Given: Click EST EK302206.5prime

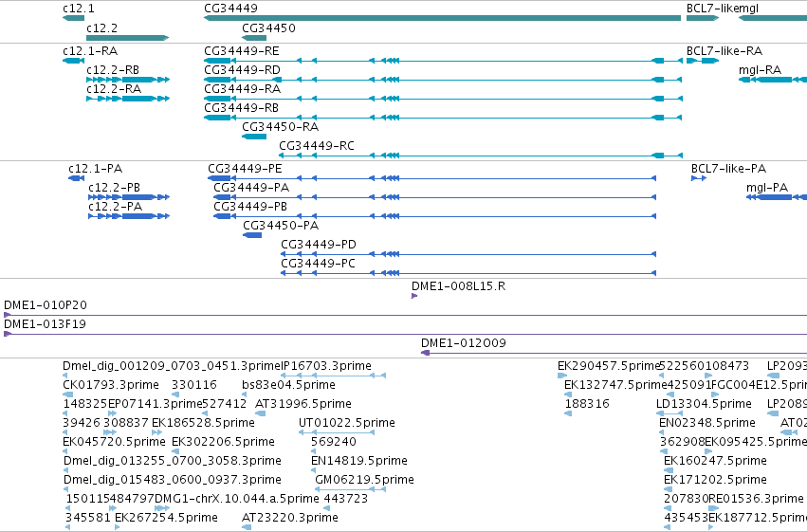Looking at the screenshot, I should point(223,443).
